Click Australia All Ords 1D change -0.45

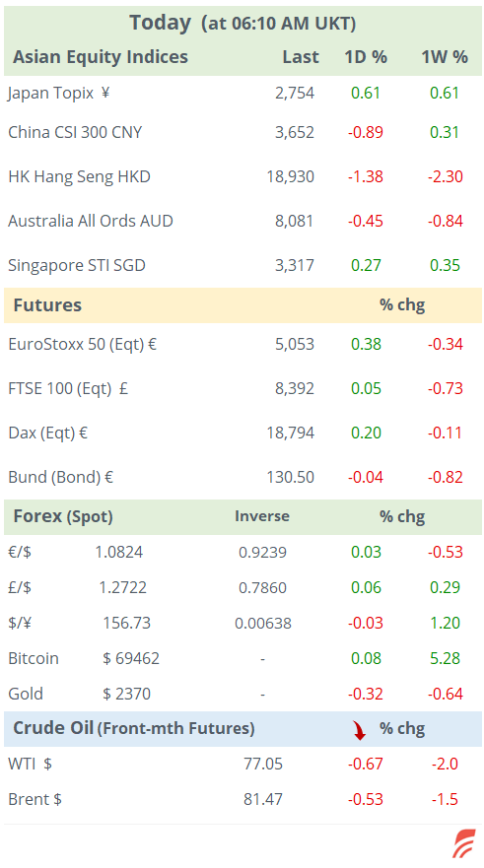point(366,221)
